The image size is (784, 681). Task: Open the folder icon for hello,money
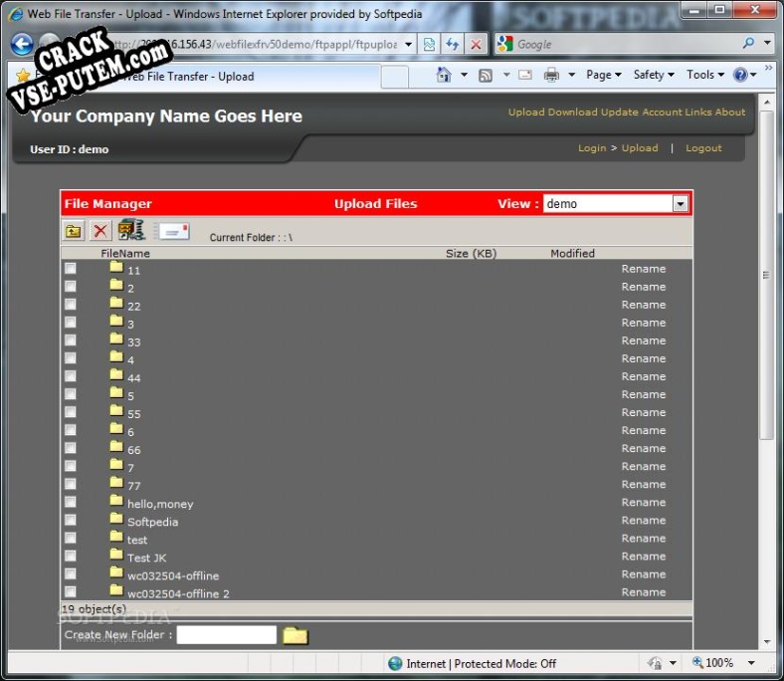coord(116,500)
